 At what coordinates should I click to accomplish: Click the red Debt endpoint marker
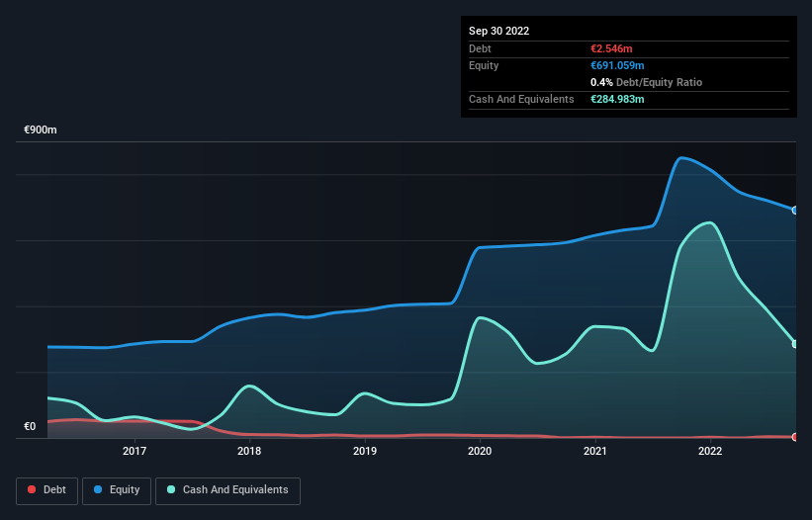795,437
